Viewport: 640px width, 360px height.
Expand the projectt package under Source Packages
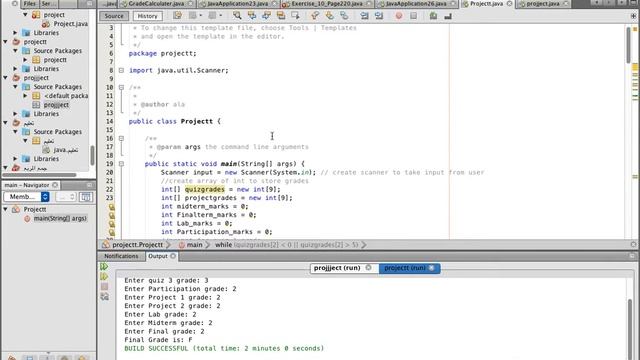point(25,60)
